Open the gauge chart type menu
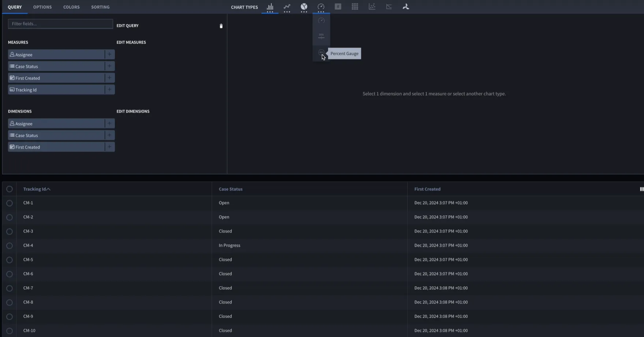 pyautogui.click(x=321, y=7)
